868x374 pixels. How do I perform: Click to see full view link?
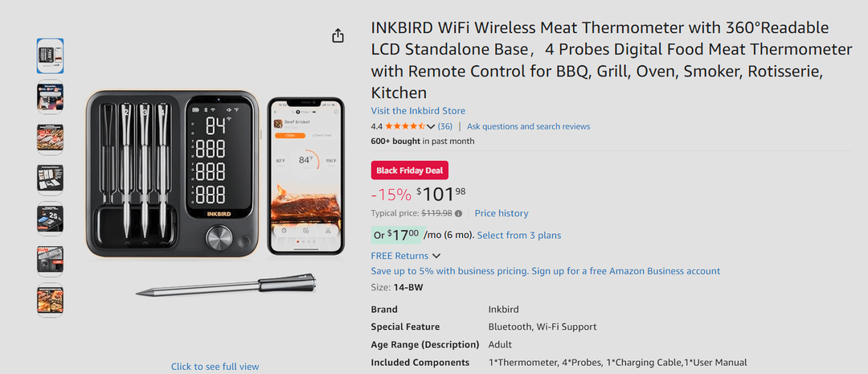click(x=215, y=367)
